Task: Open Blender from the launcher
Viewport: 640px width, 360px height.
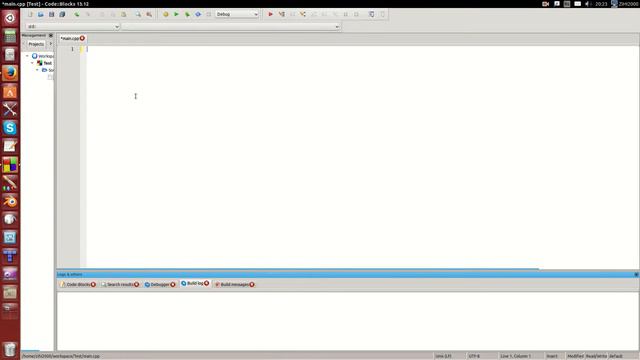Action: pos(10,201)
